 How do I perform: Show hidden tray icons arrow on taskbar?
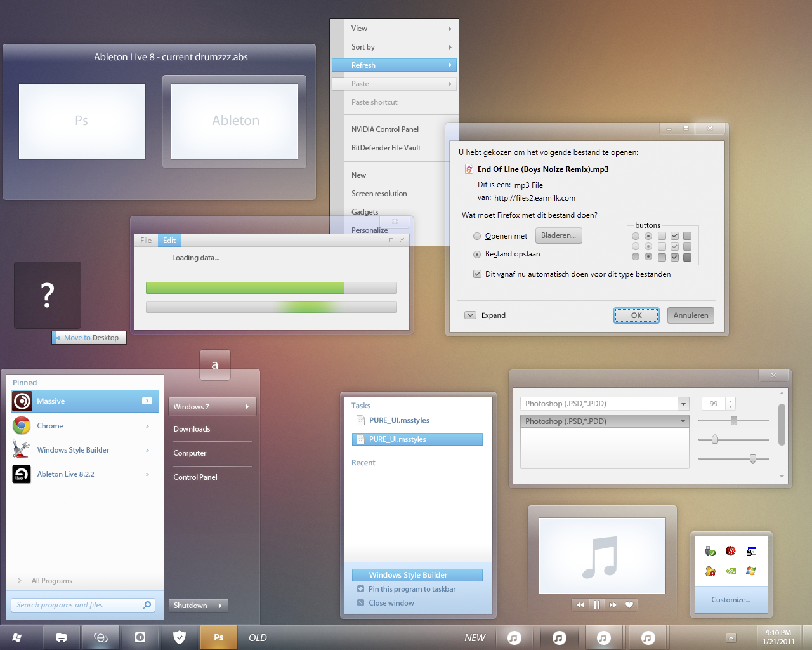point(731,638)
